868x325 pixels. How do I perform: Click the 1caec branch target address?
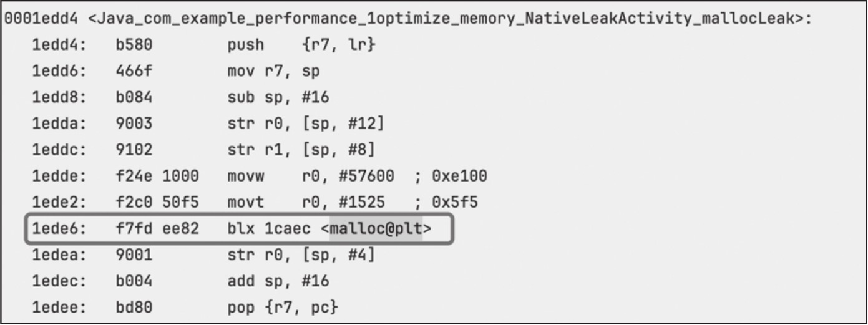(287, 229)
